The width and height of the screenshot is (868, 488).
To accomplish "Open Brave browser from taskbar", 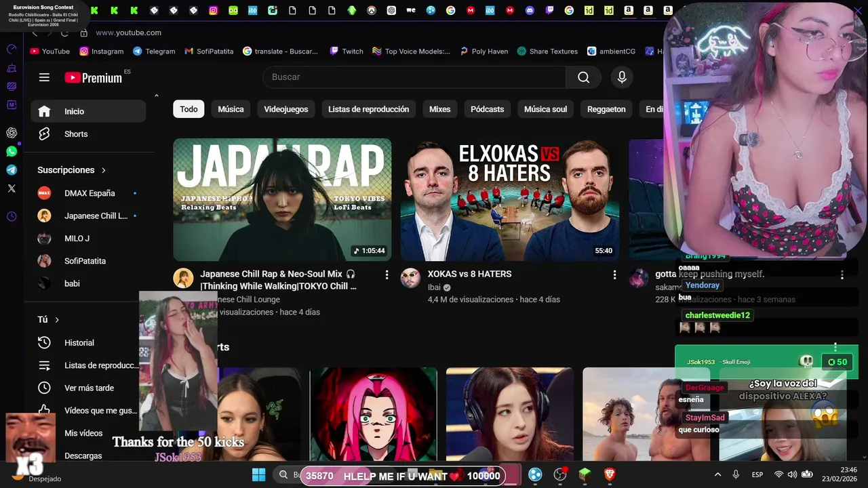I will click(610, 474).
